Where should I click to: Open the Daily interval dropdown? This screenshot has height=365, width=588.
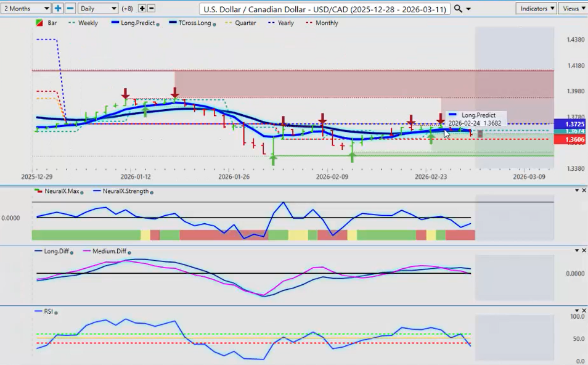[x=97, y=9]
